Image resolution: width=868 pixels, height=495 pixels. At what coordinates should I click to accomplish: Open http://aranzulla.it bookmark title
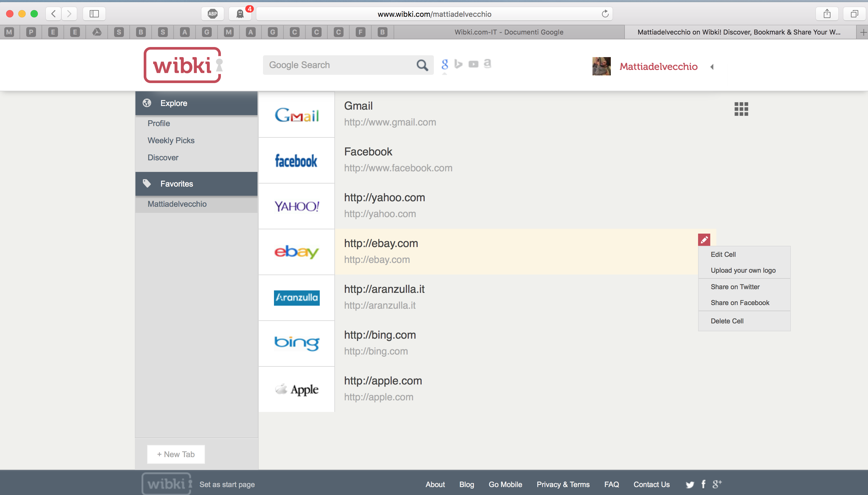pyautogui.click(x=384, y=289)
